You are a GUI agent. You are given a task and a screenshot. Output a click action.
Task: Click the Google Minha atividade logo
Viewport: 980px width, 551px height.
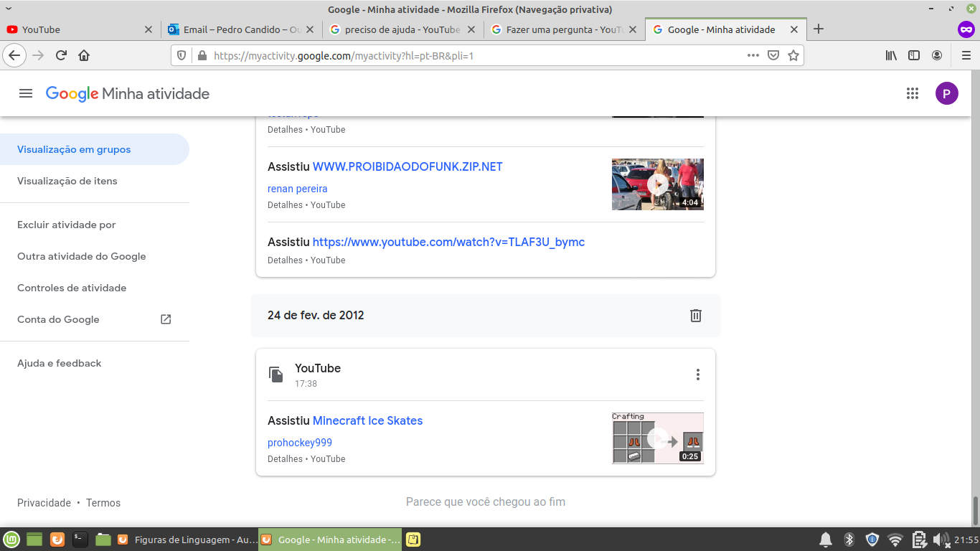128,93
